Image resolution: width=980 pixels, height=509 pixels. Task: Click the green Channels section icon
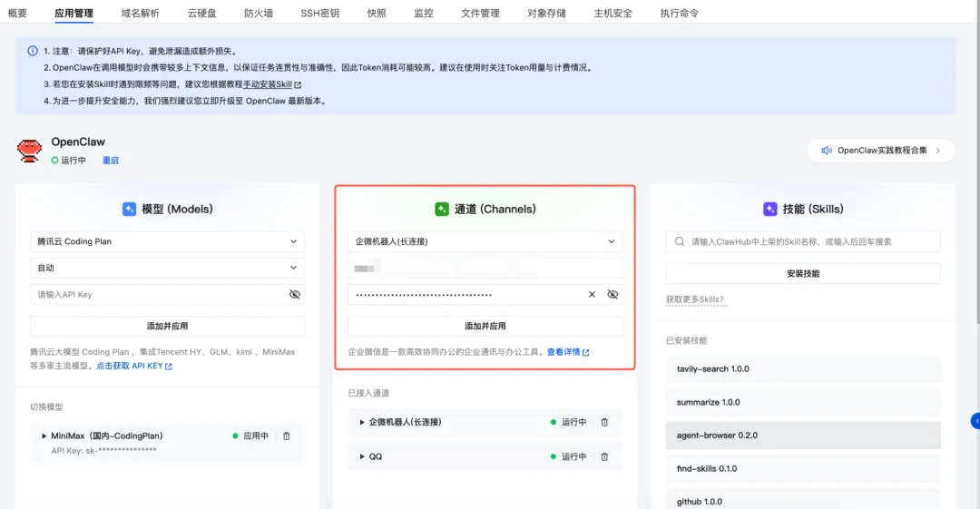(x=442, y=209)
